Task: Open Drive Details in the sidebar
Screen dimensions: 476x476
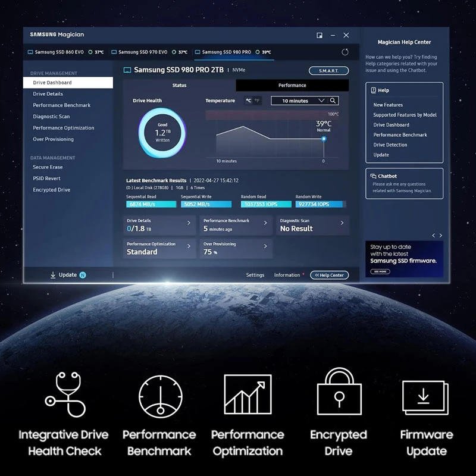Action: click(48, 94)
